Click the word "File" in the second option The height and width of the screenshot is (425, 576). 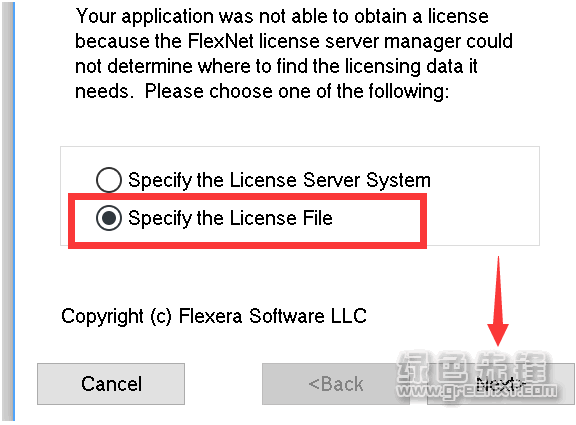[x=318, y=218]
